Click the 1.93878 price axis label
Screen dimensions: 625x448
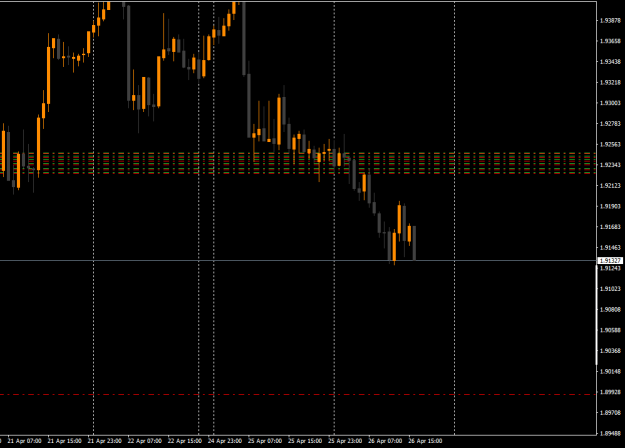[610, 21]
